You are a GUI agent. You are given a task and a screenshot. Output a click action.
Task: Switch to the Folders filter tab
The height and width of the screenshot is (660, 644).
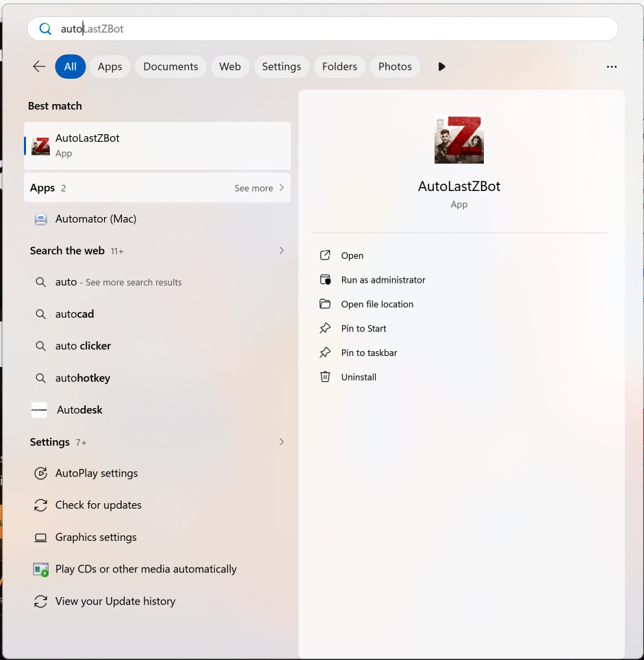point(339,66)
